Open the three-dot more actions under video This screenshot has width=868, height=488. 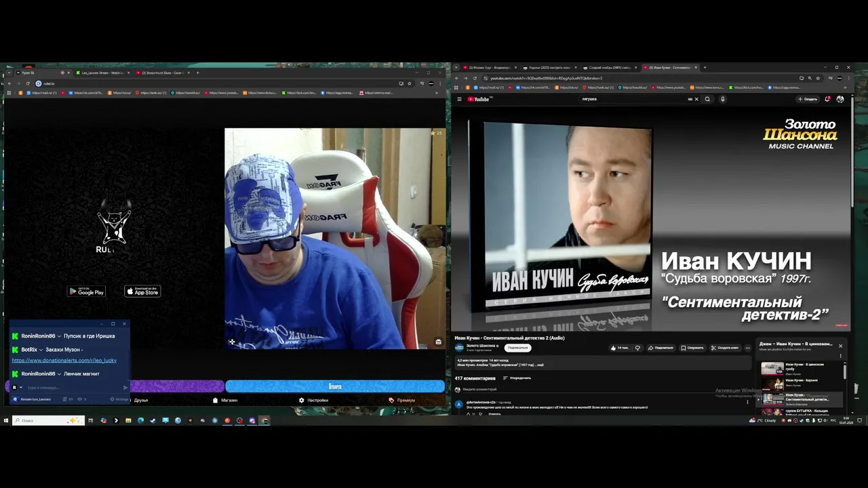point(748,348)
